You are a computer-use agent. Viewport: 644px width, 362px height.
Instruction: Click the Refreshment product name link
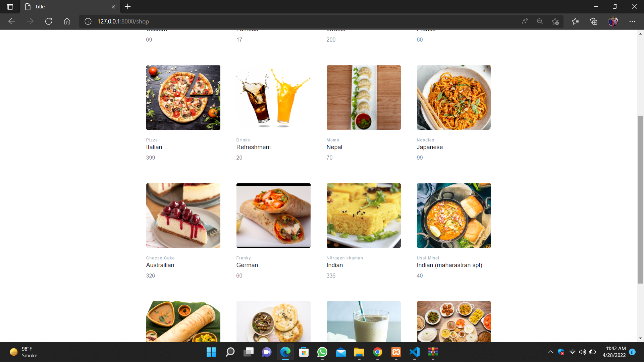pyautogui.click(x=253, y=147)
